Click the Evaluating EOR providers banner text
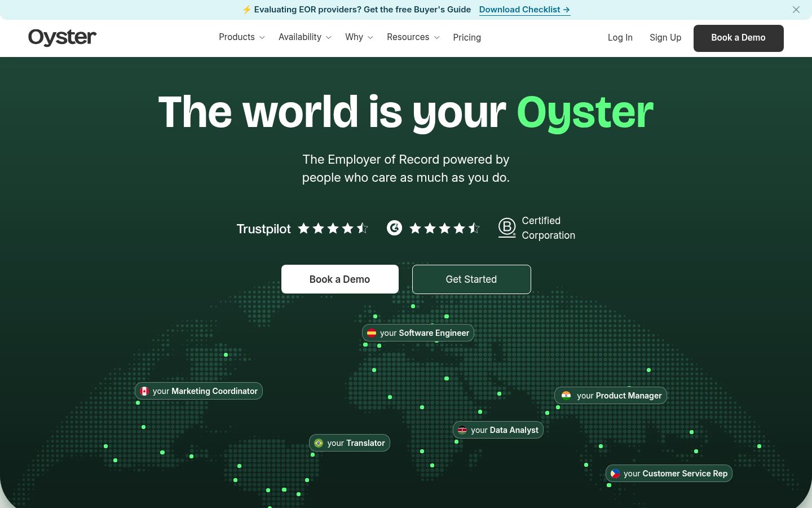Screen dimensions: 812x508 pyautogui.click(x=362, y=10)
